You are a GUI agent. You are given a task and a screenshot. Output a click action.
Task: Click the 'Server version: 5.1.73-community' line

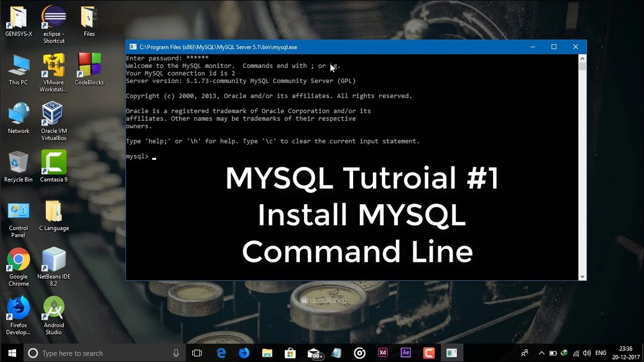coord(240,81)
